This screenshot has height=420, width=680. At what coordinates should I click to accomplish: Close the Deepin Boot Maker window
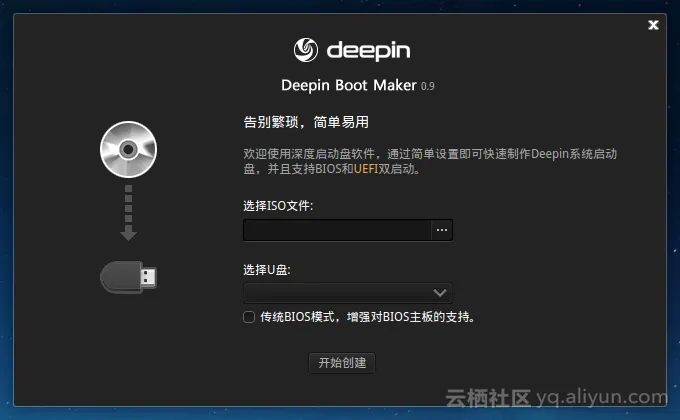[x=653, y=25]
